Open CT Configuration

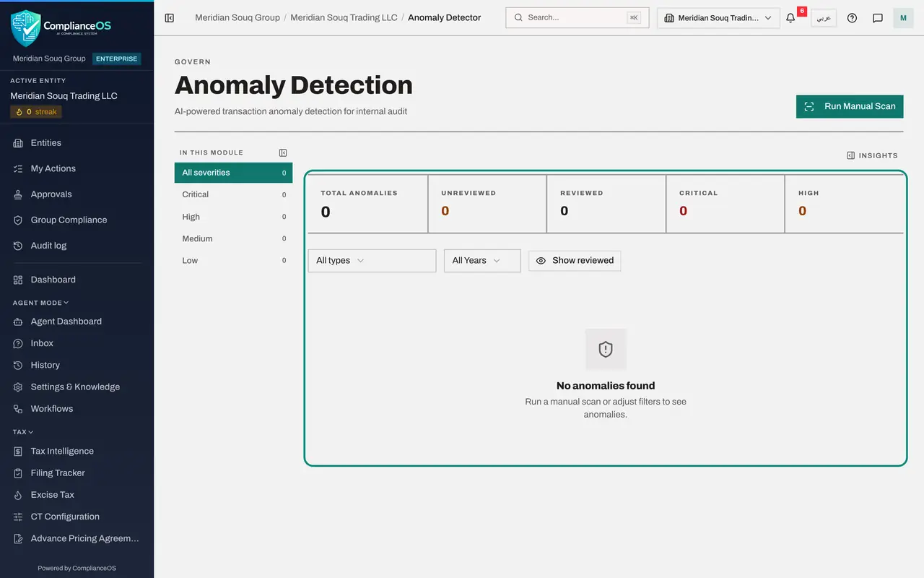(x=77, y=517)
